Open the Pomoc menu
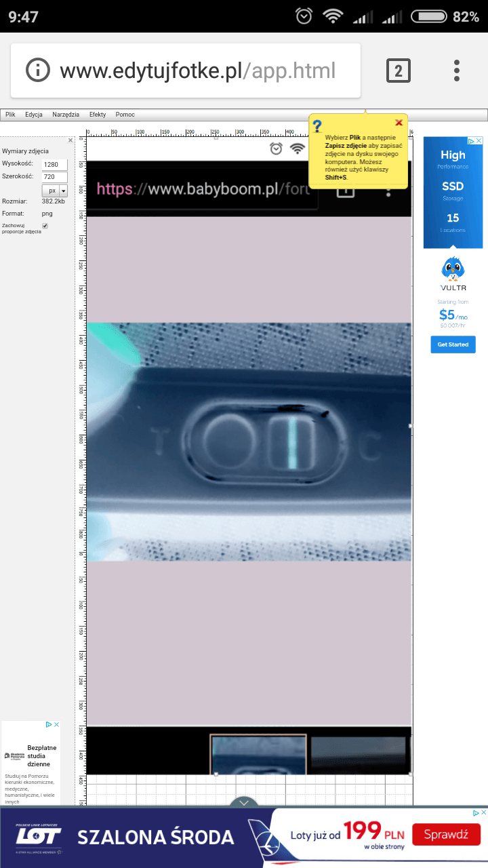The width and height of the screenshot is (488, 868). pyautogui.click(x=125, y=115)
